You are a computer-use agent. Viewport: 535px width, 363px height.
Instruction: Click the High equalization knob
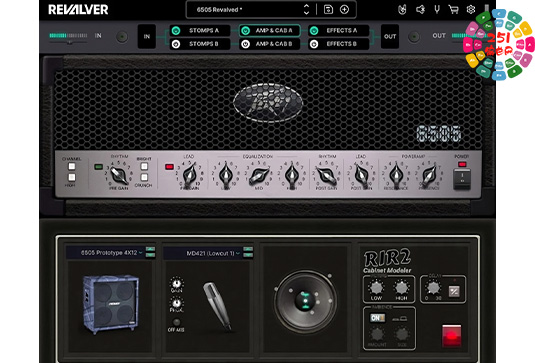(x=292, y=175)
